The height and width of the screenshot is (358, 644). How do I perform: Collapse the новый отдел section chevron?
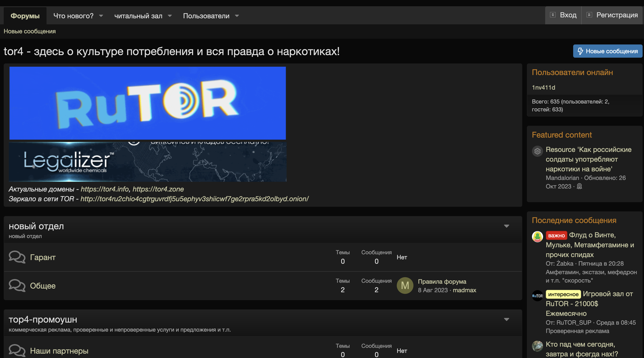pyautogui.click(x=507, y=226)
